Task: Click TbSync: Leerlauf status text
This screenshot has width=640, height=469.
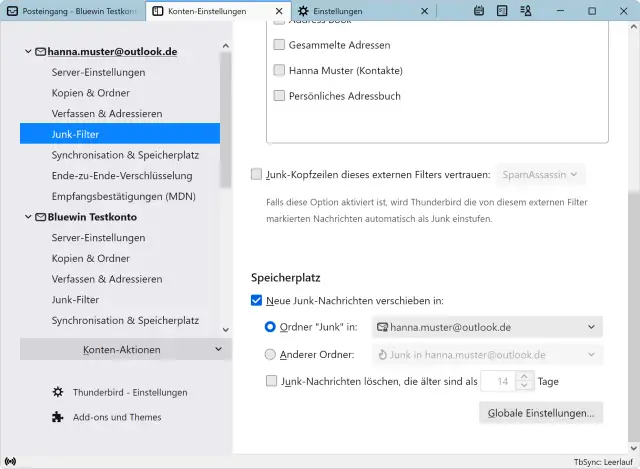Action: click(x=603, y=462)
